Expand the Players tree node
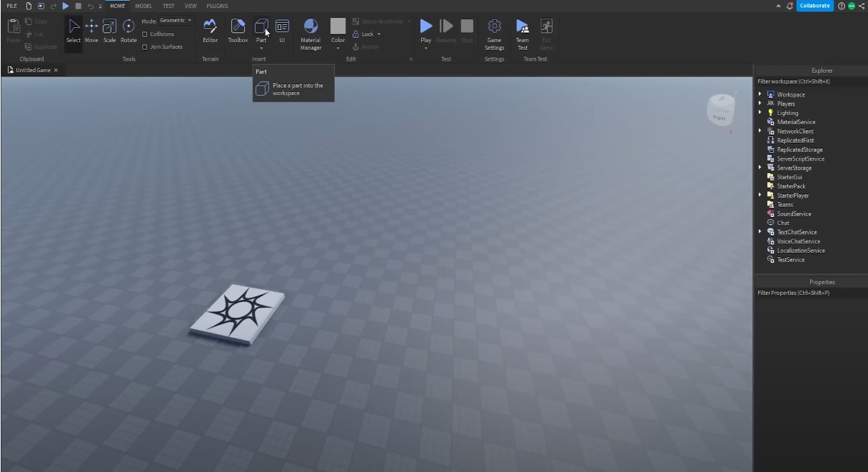 (x=760, y=104)
